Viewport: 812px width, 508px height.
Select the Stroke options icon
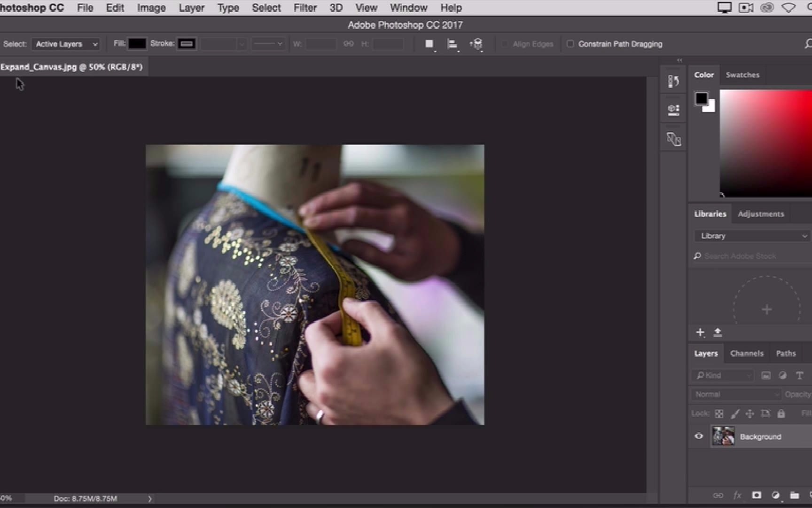coord(187,44)
